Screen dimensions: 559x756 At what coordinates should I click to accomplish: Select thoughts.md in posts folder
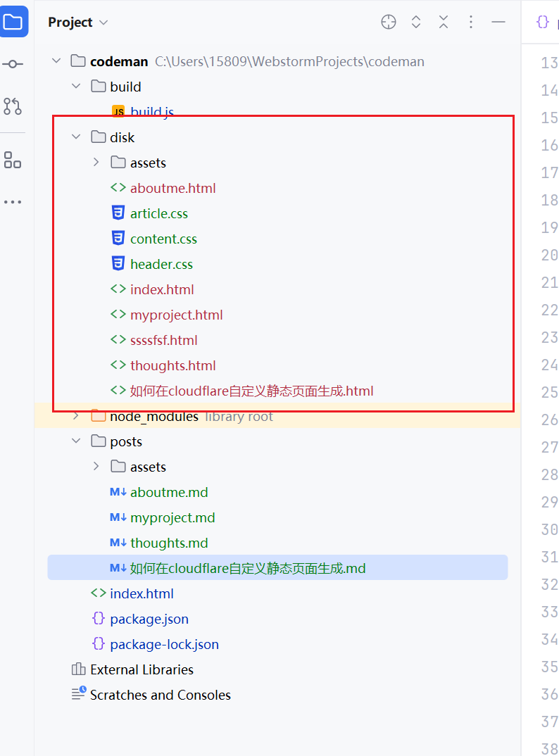(169, 543)
